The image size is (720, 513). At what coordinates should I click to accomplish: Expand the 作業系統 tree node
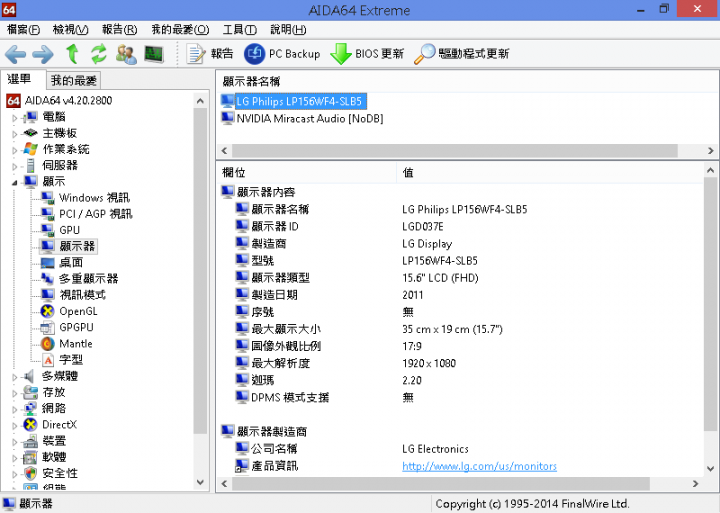point(15,150)
